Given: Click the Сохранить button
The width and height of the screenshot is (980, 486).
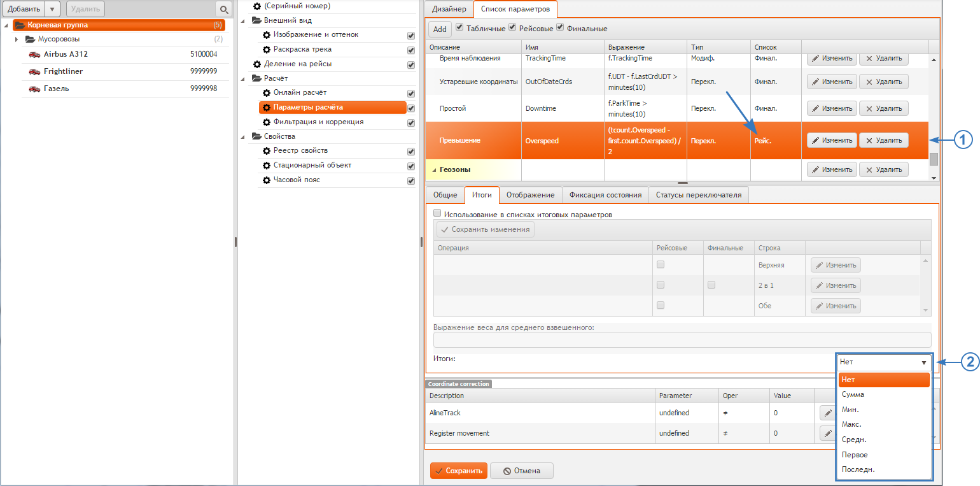Looking at the screenshot, I should [458, 471].
